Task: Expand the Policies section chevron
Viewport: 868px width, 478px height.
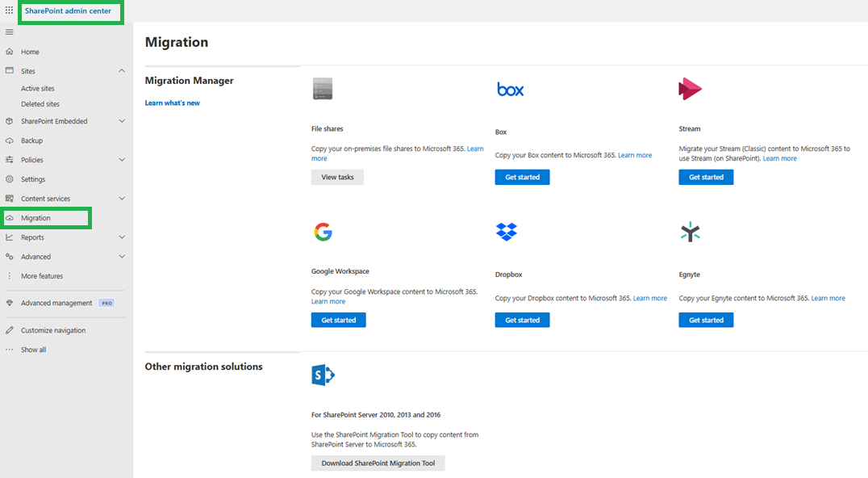Action: [x=122, y=160]
